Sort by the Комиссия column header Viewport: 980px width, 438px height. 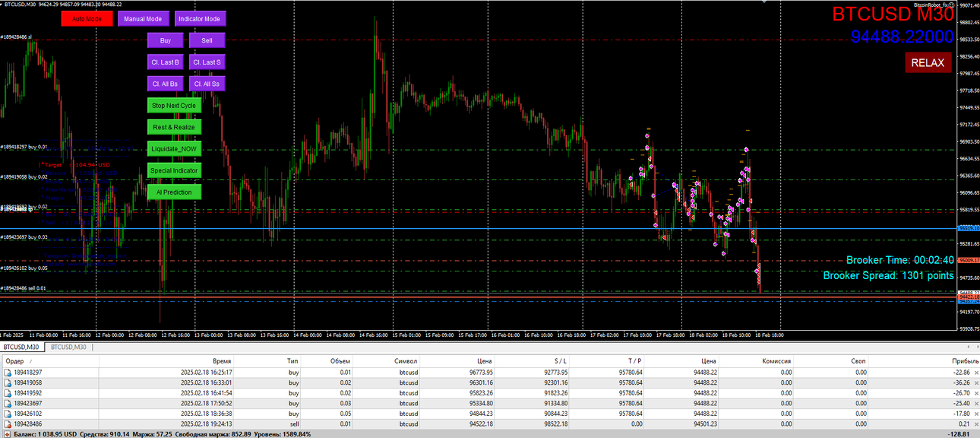pyautogui.click(x=776, y=361)
